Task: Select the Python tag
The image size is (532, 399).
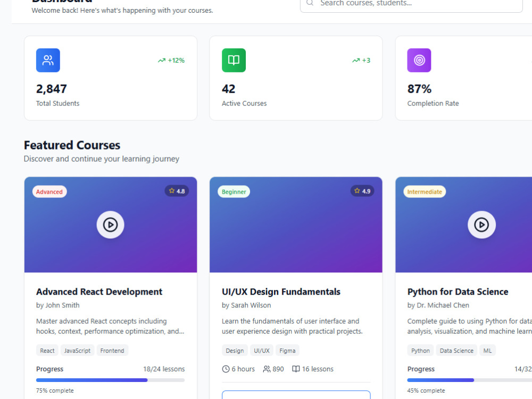Action: (x=420, y=351)
